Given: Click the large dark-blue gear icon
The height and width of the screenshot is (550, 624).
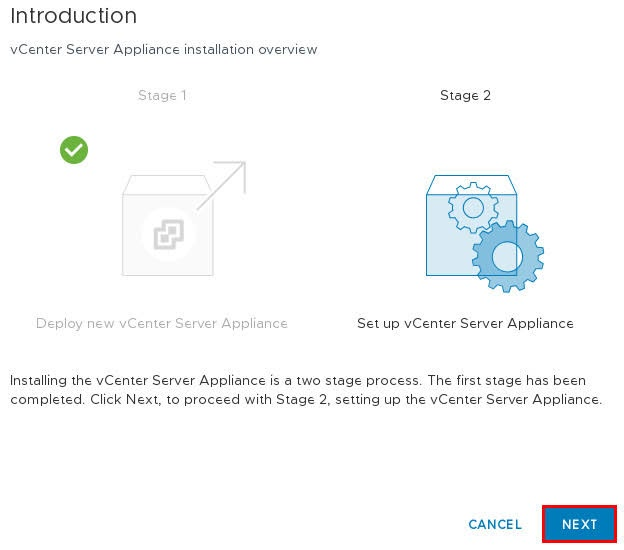Looking at the screenshot, I should click(508, 256).
